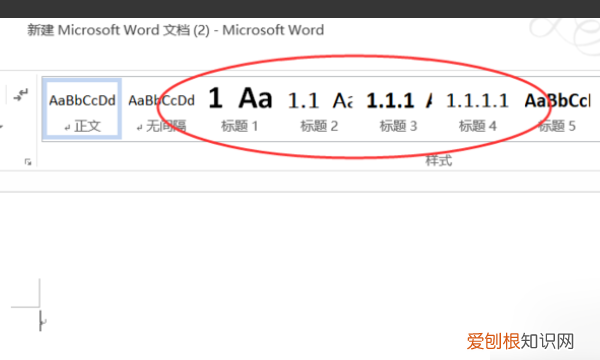Apply the 标题 5 heading style

[x=557, y=109]
